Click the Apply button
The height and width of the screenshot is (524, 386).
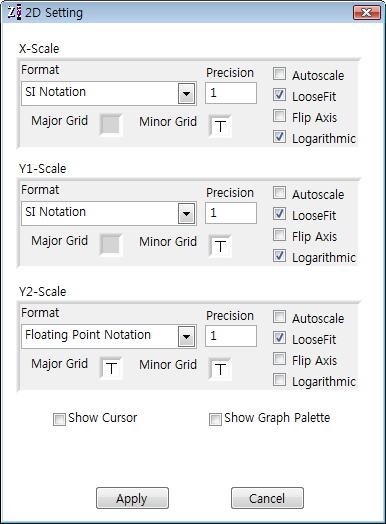(x=132, y=498)
